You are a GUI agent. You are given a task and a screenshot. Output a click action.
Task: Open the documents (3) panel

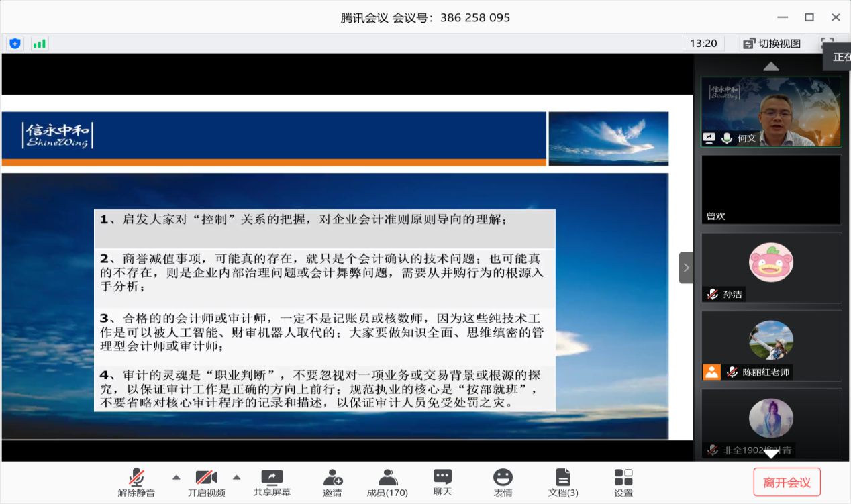pyautogui.click(x=563, y=483)
